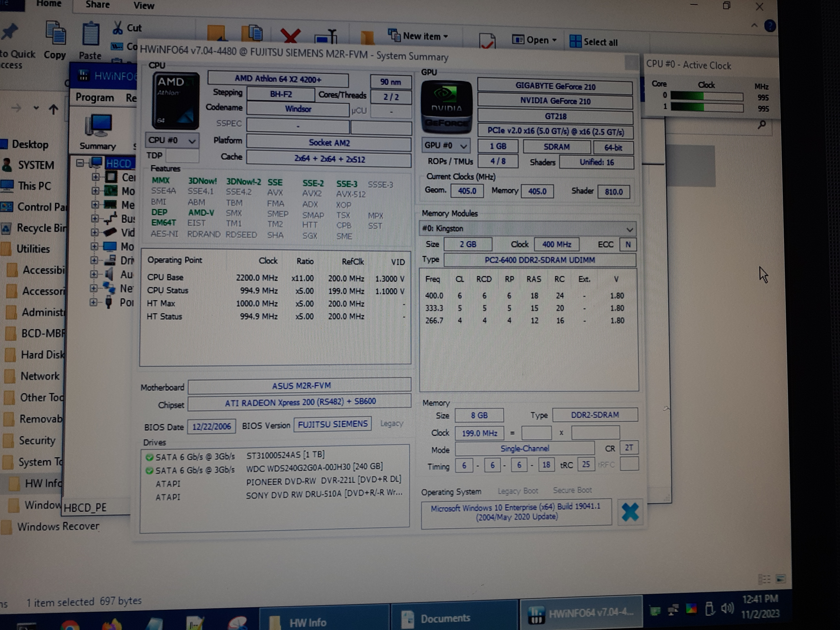Open the Program menu in HWiNFO
Image resolution: width=840 pixels, height=630 pixels.
[95, 97]
